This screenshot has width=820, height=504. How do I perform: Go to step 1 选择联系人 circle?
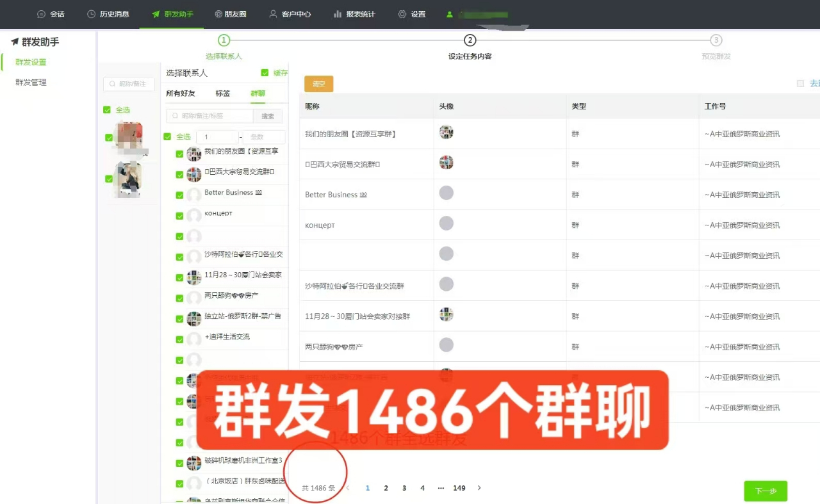(x=224, y=40)
